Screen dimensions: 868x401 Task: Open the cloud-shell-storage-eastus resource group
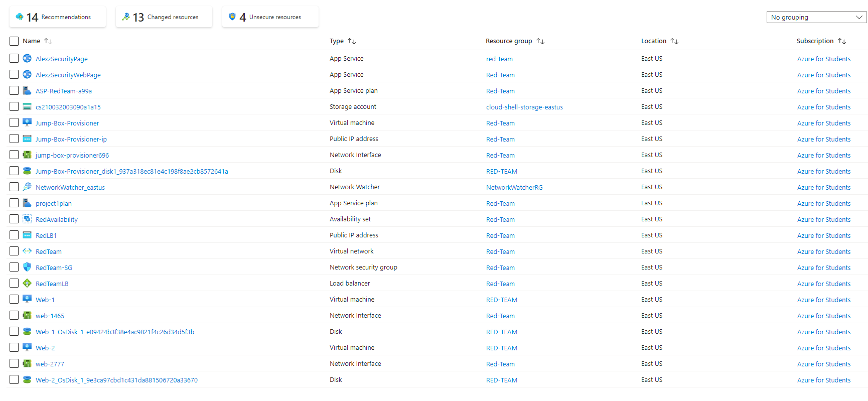[x=524, y=107]
